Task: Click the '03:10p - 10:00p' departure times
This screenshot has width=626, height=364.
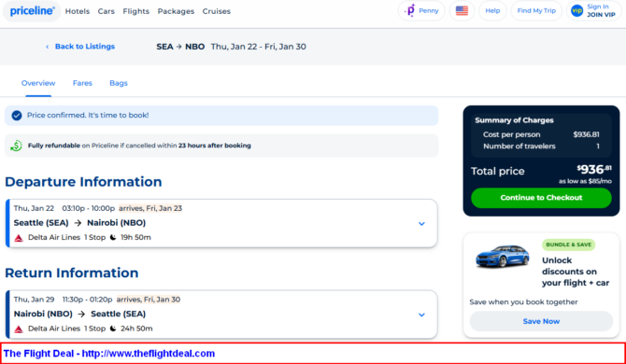Action: (88, 208)
